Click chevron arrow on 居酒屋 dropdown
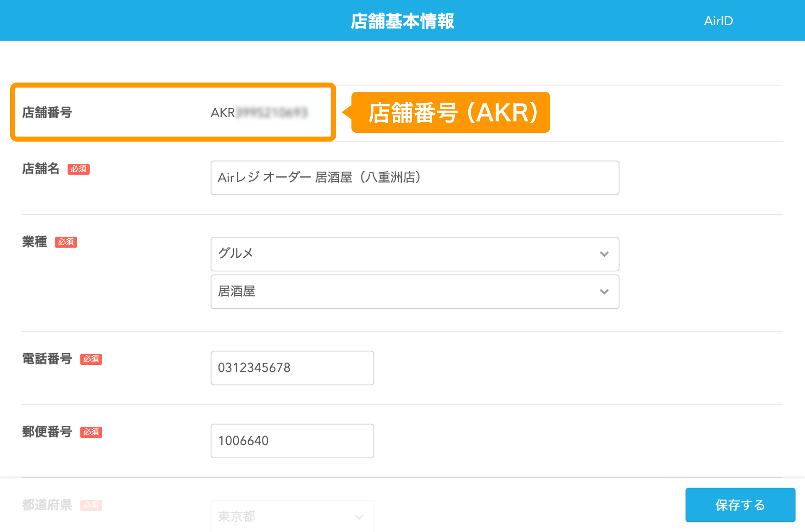Viewport: 805px width, 532px height. coord(604,292)
